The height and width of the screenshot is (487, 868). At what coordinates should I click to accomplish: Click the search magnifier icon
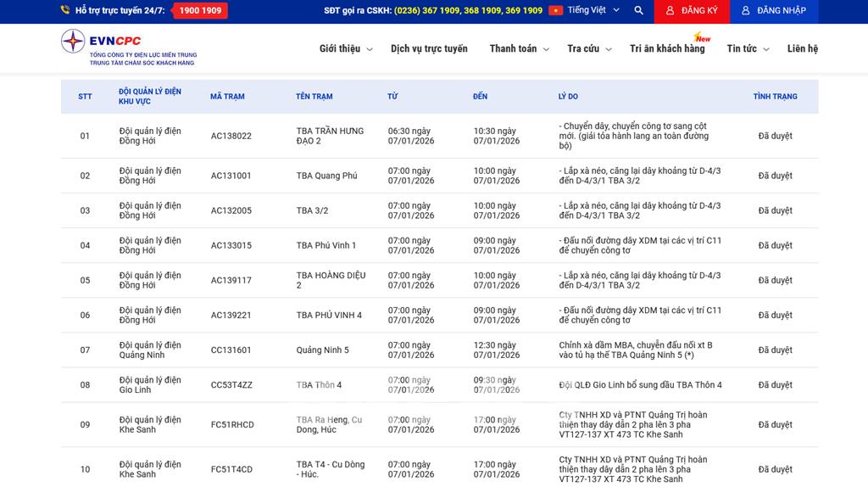638,11
